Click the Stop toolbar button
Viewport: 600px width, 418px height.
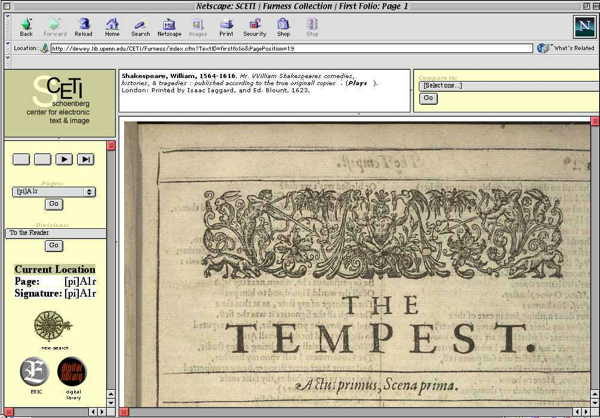pos(312,27)
